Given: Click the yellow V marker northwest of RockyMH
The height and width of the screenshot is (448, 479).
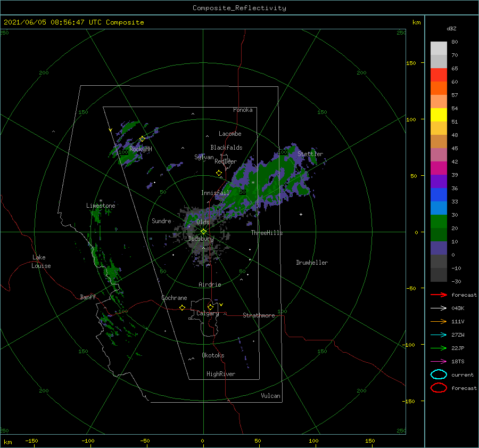Looking at the screenshot, I should point(111,130).
